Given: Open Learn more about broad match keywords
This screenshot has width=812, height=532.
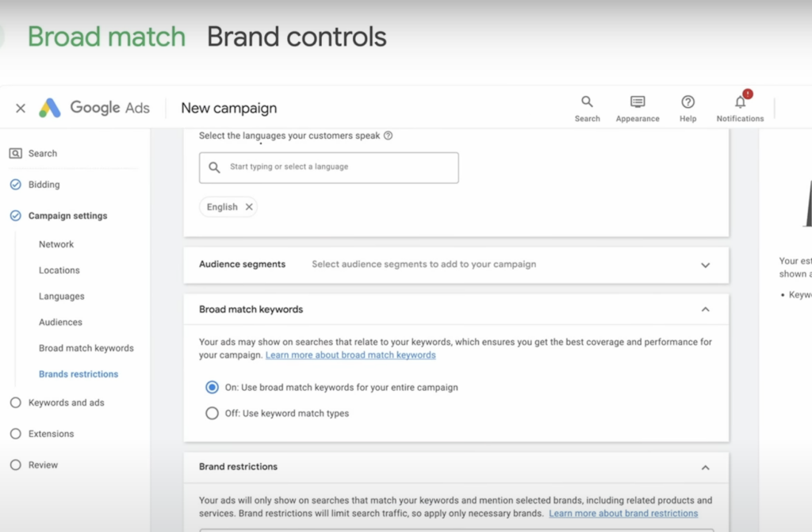Looking at the screenshot, I should pyautogui.click(x=350, y=355).
